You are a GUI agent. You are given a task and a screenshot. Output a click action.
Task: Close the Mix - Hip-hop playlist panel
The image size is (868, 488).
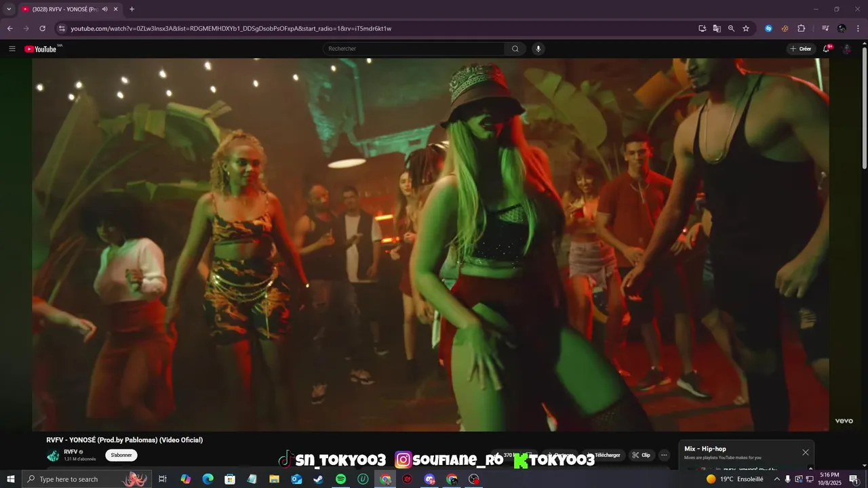tap(806, 452)
